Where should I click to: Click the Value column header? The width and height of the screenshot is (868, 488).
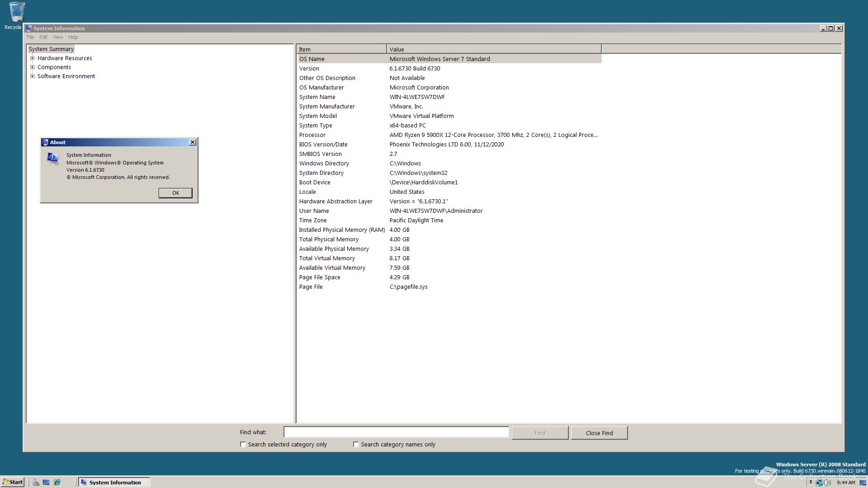[494, 49]
